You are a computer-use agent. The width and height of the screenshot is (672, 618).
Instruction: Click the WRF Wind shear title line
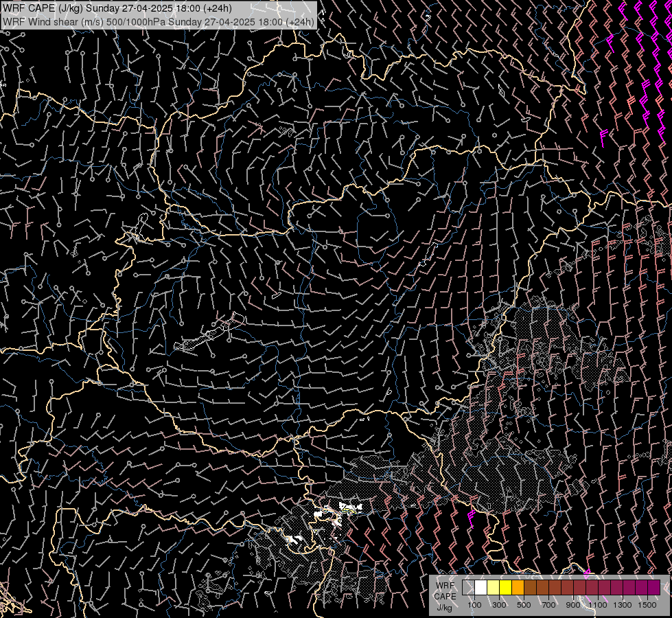tap(158, 22)
